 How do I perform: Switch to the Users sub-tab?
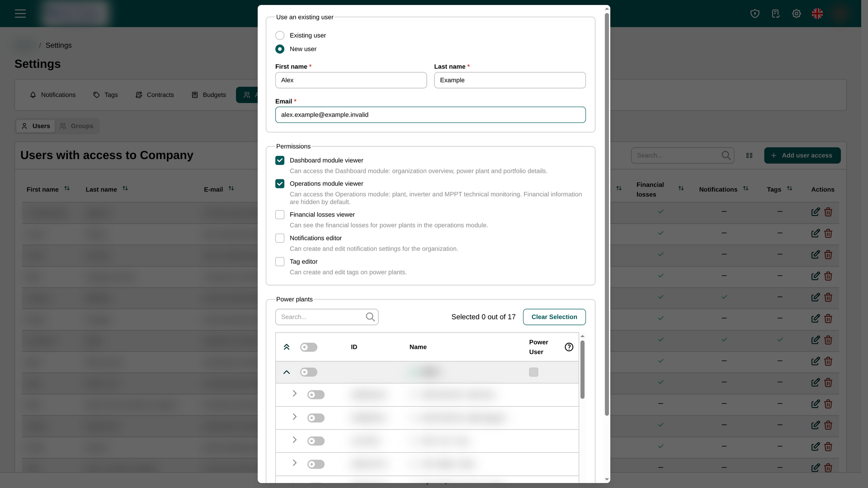(x=36, y=126)
